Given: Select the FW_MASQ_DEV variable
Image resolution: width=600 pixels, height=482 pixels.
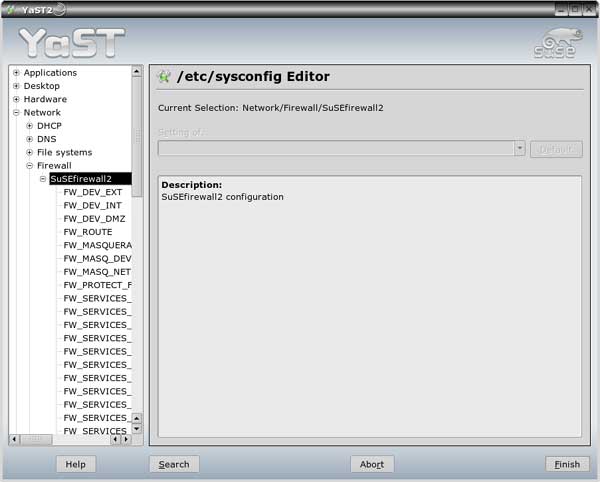Looking at the screenshot, I should 97,259.
